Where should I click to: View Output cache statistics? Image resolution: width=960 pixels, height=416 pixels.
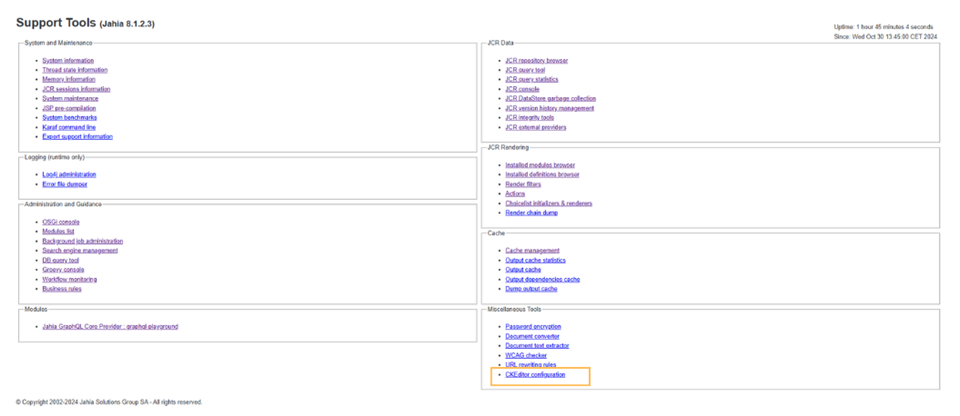pos(535,260)
